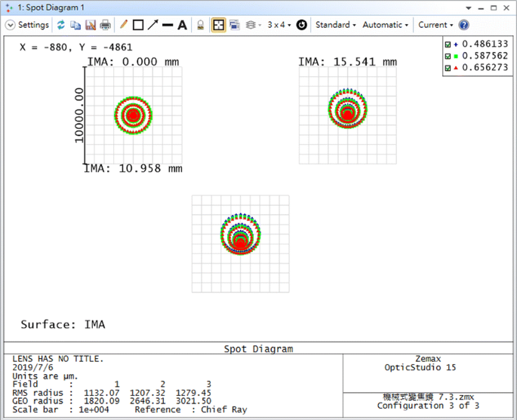Save the graphic with the save icon

(91, 25)
